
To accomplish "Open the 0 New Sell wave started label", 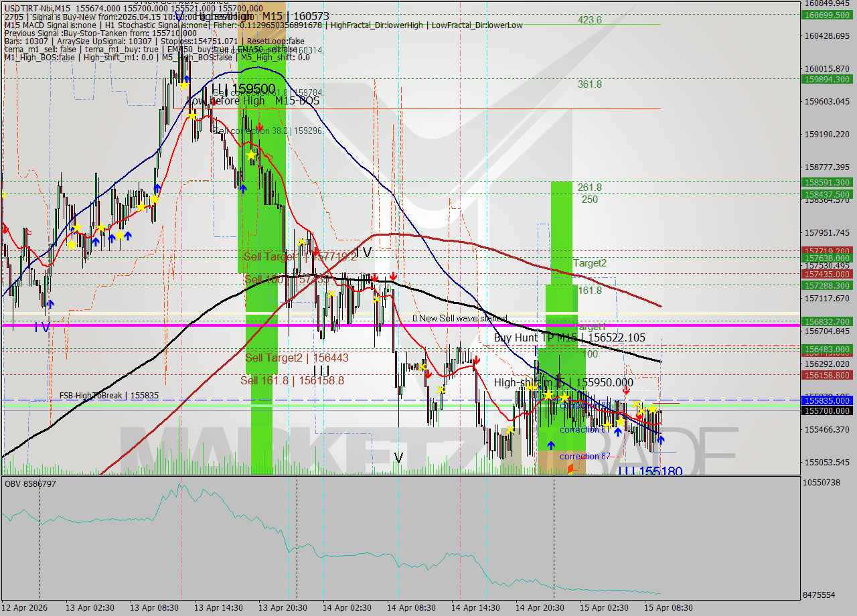I will pos(460,319).
